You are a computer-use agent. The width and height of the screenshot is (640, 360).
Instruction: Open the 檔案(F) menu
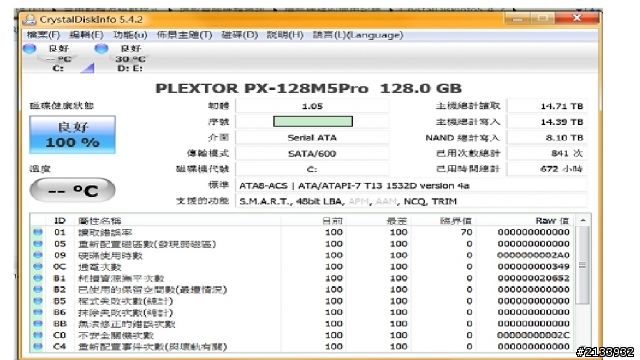point(43,35)
